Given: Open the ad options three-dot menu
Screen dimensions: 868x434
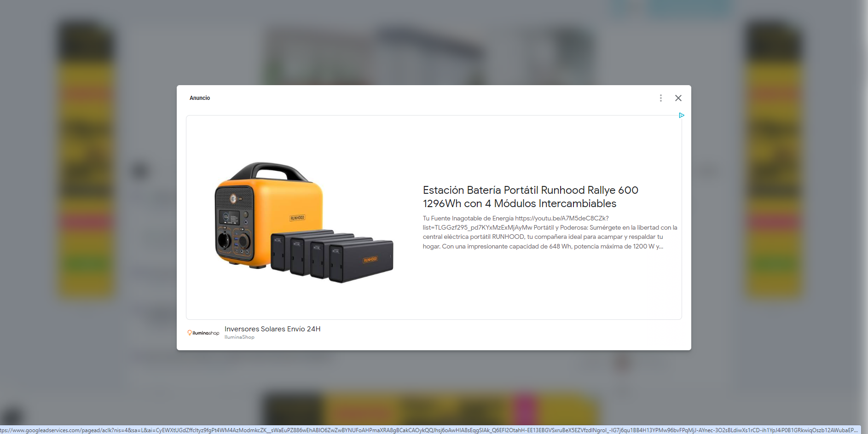Looking at the screenshot, I should coord(660,98).
